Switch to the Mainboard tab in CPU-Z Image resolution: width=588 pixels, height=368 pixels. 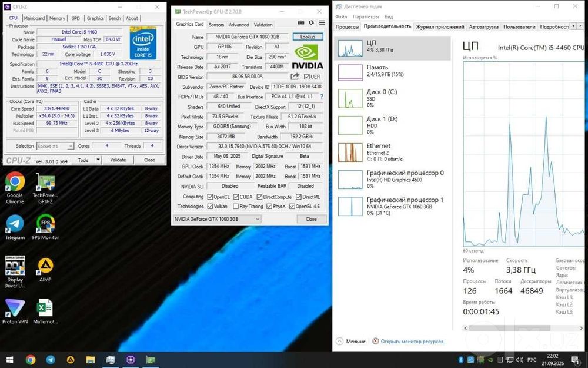[x=35, y=18]
